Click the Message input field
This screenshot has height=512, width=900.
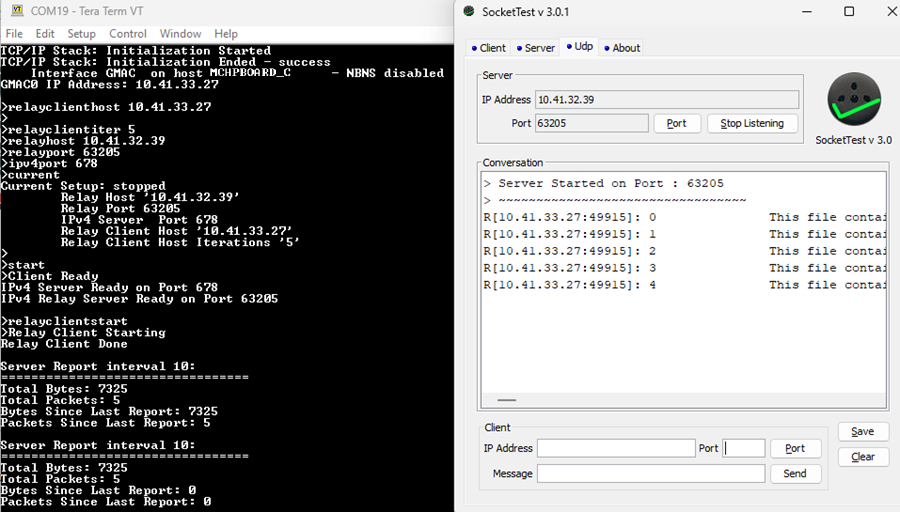point(651,474)
